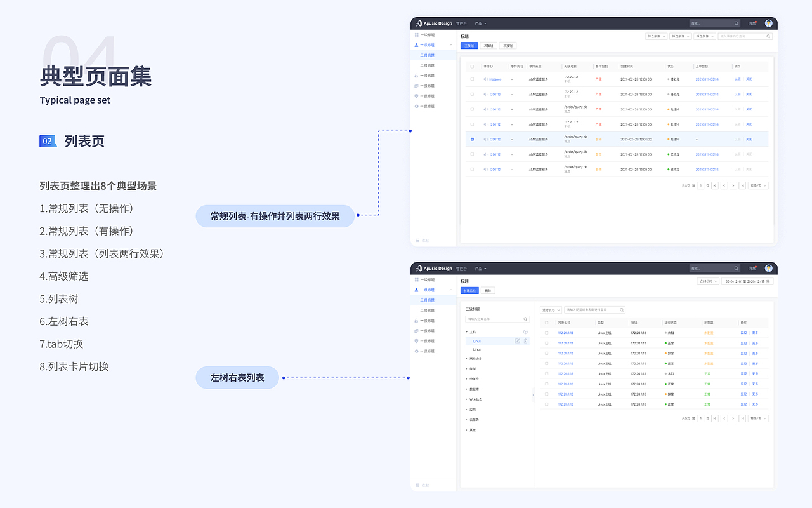The height and width of the screenshot is (508, 812).
Task: Select the 云服务 tree category
Action: (x=474, y=419)
